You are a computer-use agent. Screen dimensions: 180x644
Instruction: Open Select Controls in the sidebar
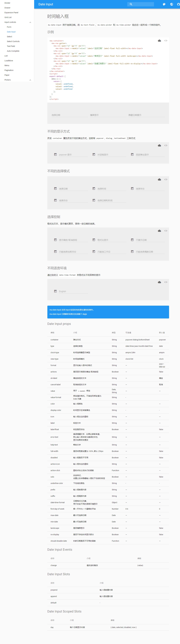point(13,42)
